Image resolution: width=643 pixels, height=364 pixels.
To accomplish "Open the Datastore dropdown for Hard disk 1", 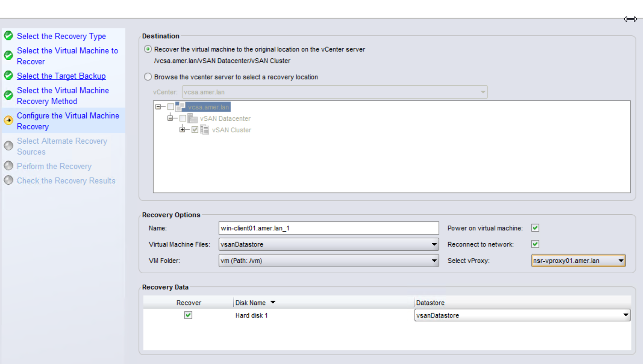I will point(627,315).
